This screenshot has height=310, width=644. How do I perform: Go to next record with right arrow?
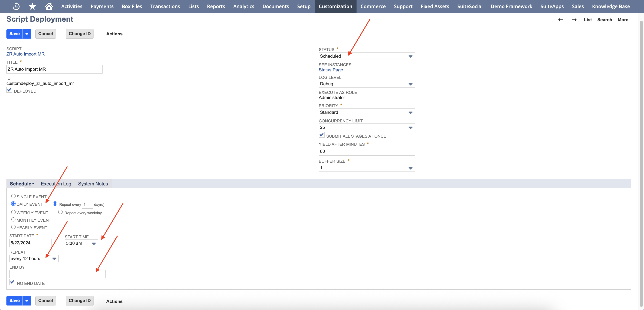point(574,20)
